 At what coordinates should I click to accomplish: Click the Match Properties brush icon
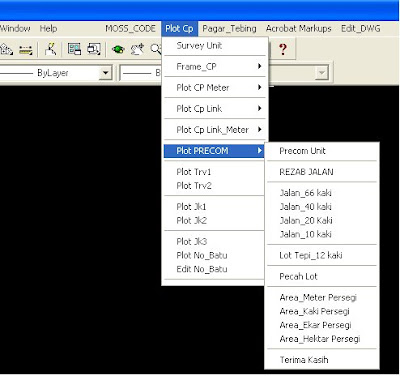pos(50,49)
